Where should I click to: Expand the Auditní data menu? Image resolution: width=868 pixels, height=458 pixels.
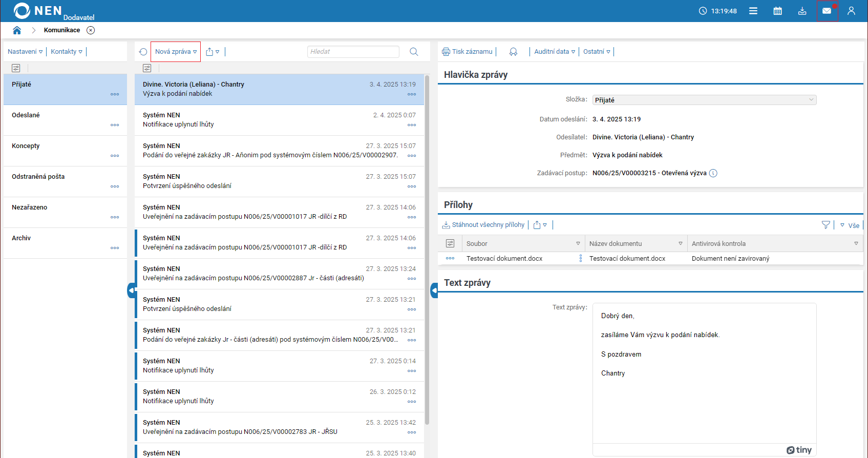coord(554,52)
